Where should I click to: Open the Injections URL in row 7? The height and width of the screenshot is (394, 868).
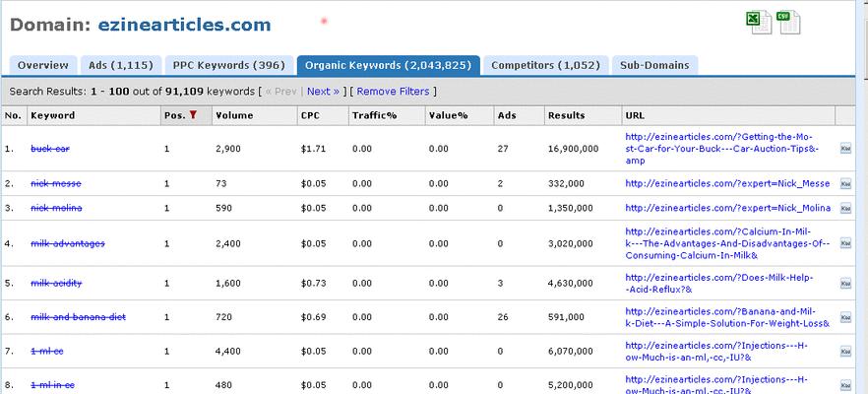[x=716, y=352]
